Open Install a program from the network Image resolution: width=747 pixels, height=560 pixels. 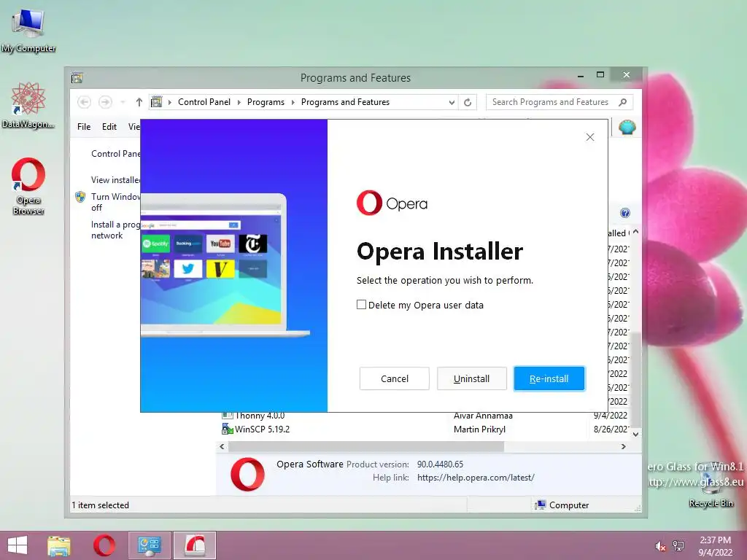115,230
